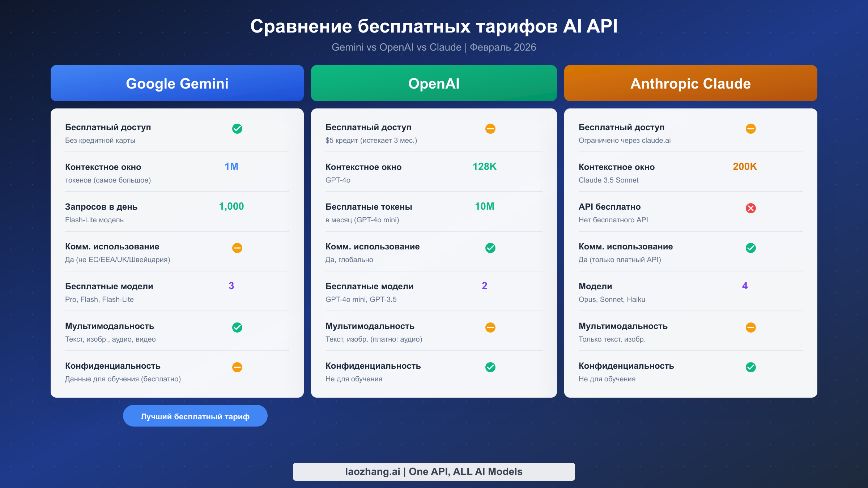868x488 pixels.
Task: Select the Anthropic Claude header tab
Action: click(690, 83)
